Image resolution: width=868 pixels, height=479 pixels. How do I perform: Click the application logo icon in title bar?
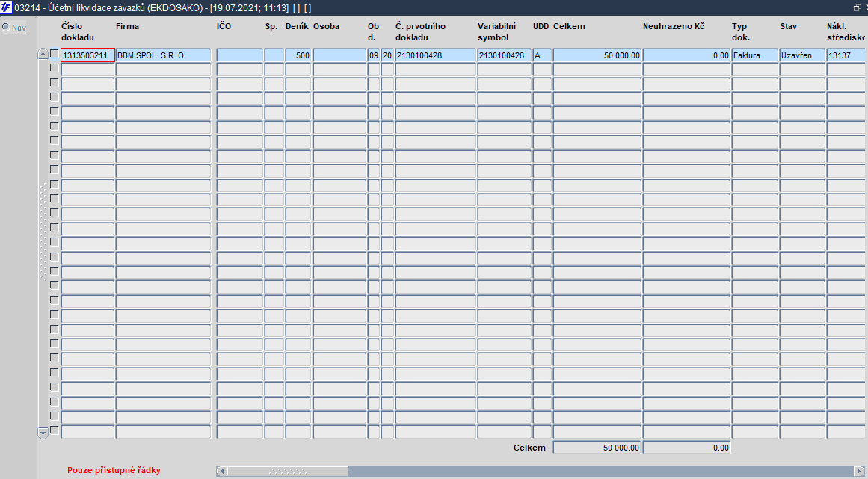click(x=6, y=7)
